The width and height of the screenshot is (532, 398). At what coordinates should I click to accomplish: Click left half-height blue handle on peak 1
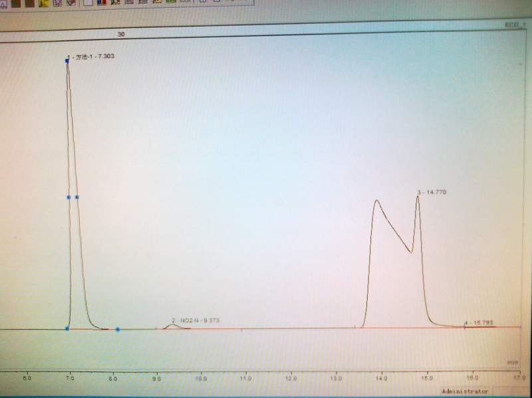click(68, 197)
